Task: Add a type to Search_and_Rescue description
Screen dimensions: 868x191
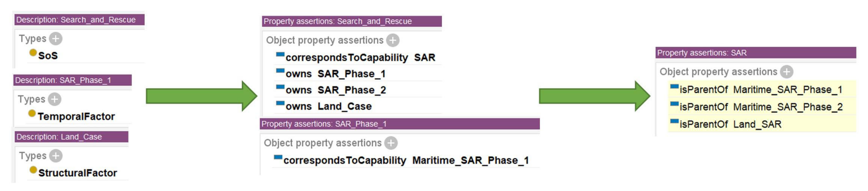Action: point(55,38)
